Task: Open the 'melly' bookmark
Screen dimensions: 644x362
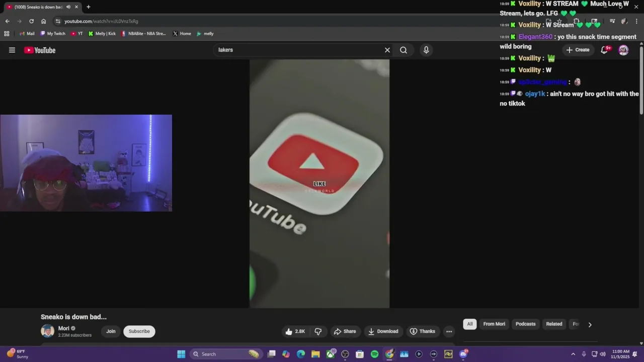Action: (x=205, y=34)
